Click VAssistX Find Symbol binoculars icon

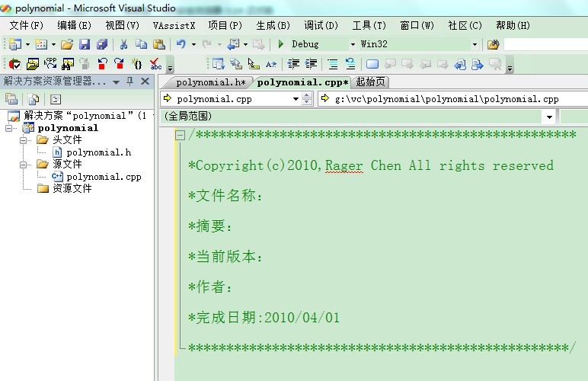coord(68,64)
